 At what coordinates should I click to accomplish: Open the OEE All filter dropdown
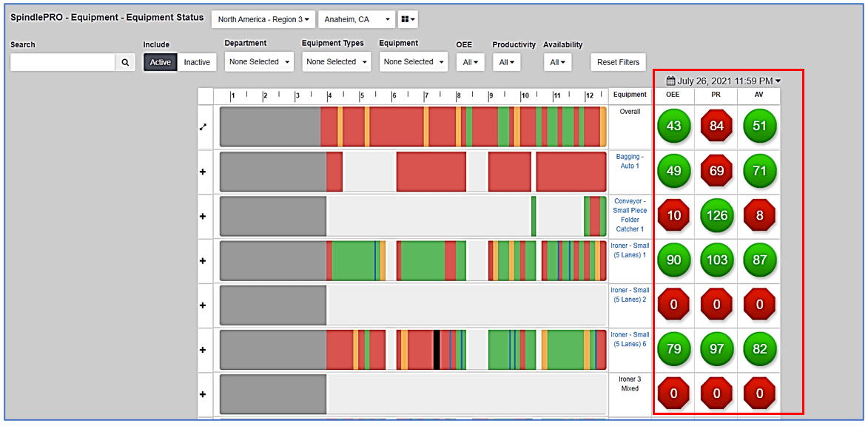coord(470,62)
